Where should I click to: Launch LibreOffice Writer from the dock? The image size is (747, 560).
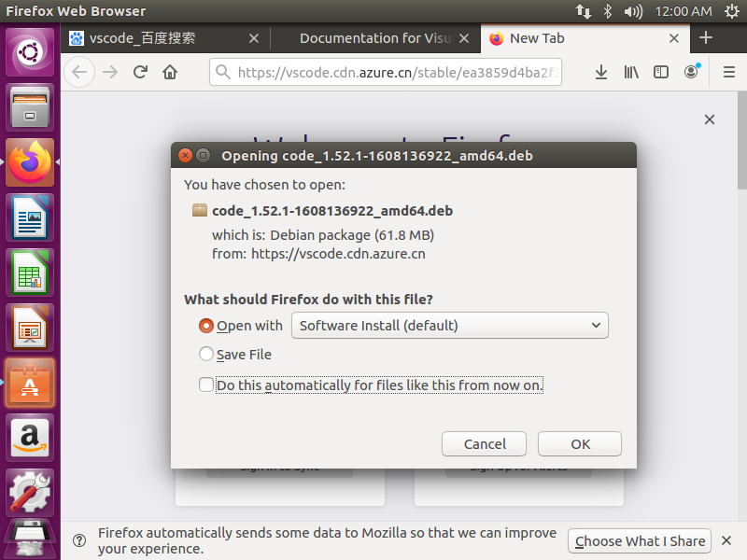[30, 217]
